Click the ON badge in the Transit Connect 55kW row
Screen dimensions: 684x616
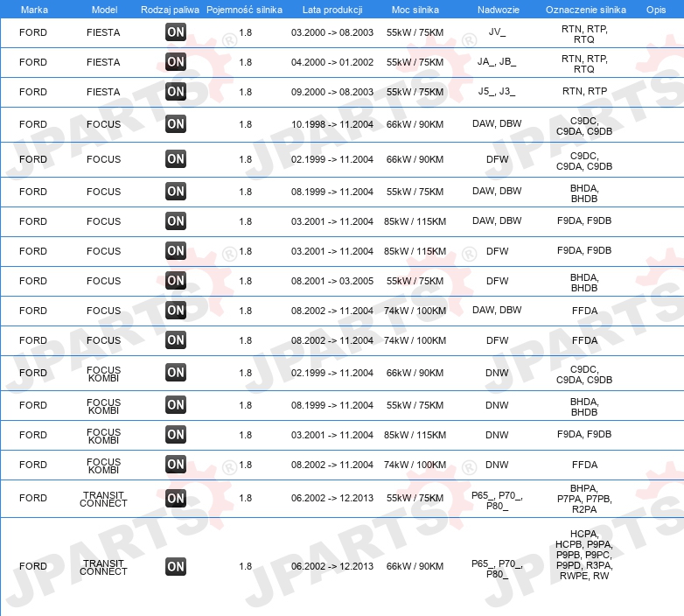click(x=176, y=498)
